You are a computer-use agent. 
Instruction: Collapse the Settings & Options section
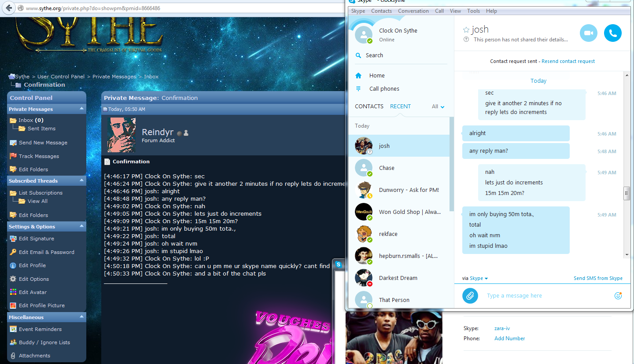(x=81, y=226)
